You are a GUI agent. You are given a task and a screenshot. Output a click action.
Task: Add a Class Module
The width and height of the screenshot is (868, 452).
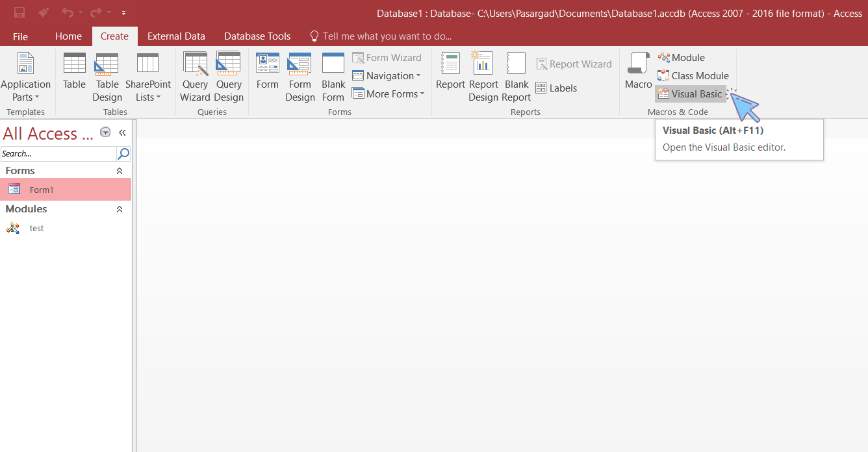pos(693,75)
